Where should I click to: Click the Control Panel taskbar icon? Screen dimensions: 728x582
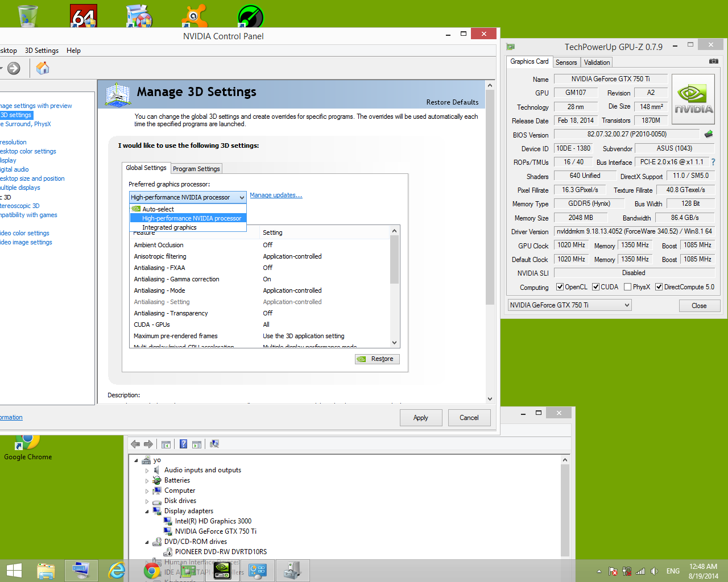pyautogui.click(x=258, y=570)
